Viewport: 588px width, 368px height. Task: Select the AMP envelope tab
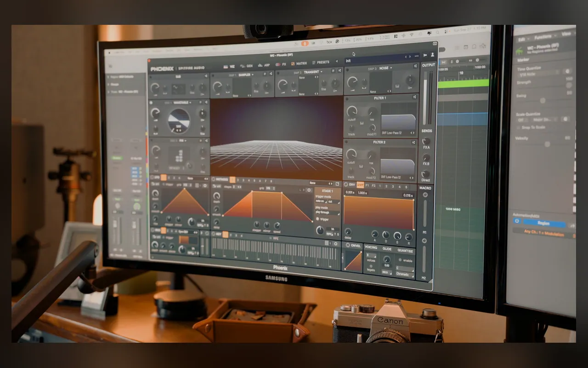pos(360,185)
